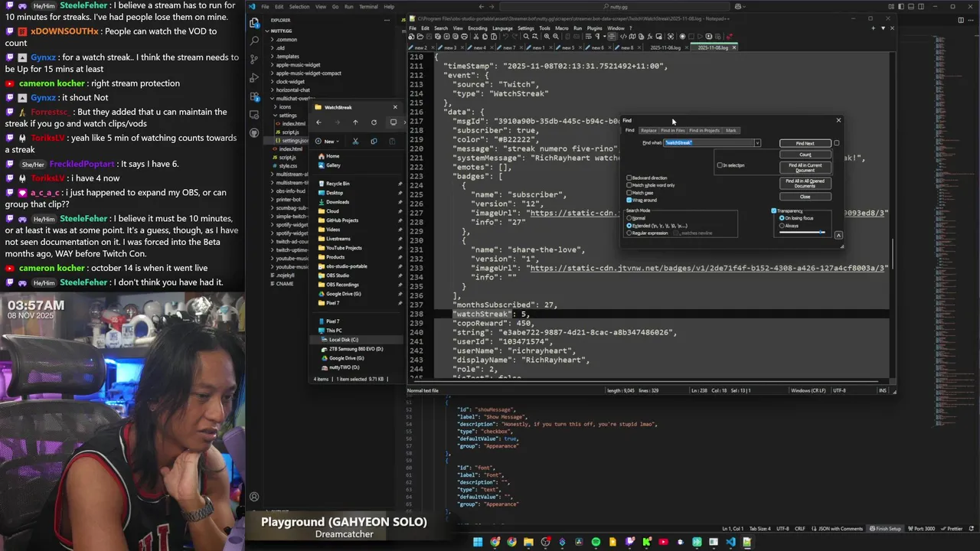Click Close button in Find dialog
This screenshot has height=551, width=980.
pyautogui.click(x=805, y=197)
